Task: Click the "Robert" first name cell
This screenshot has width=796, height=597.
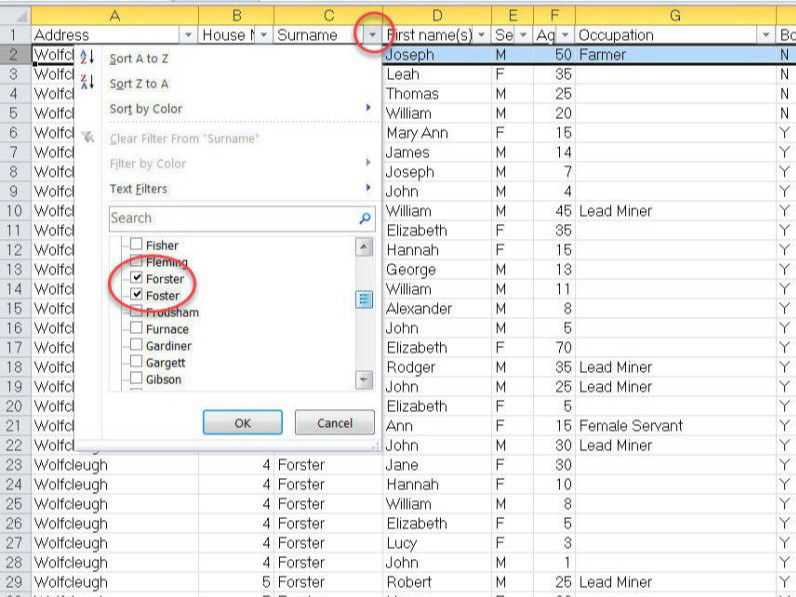Action: pos(437,582)
